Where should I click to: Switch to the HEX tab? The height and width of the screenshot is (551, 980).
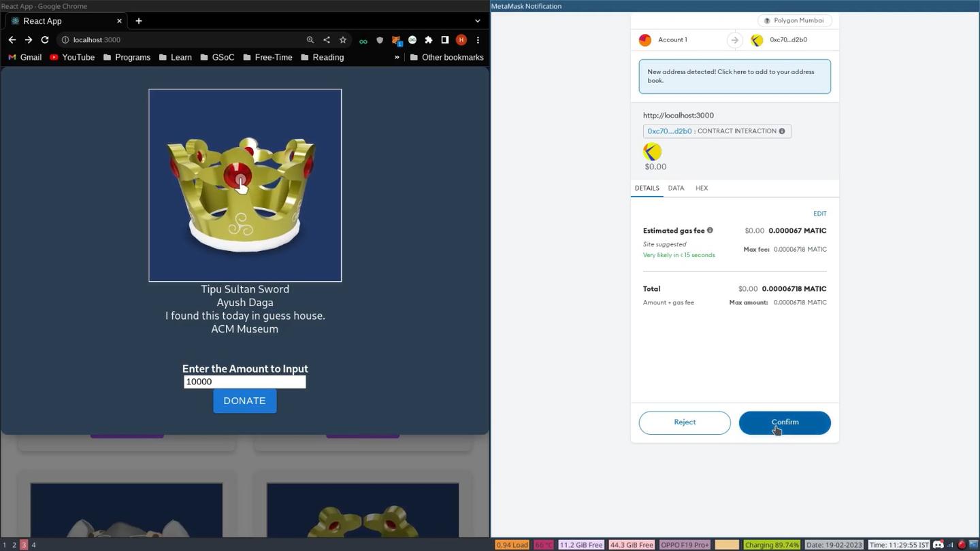(x=702, y=188)
